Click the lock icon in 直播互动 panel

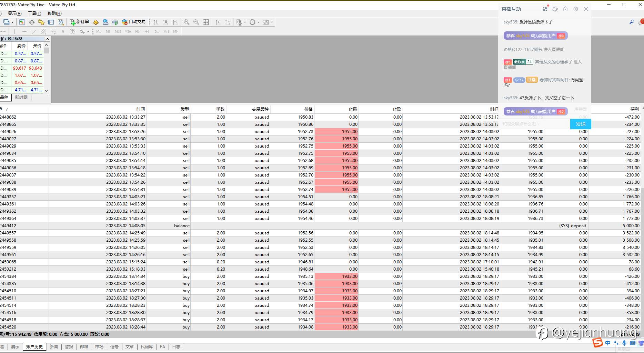pos(565,9)
